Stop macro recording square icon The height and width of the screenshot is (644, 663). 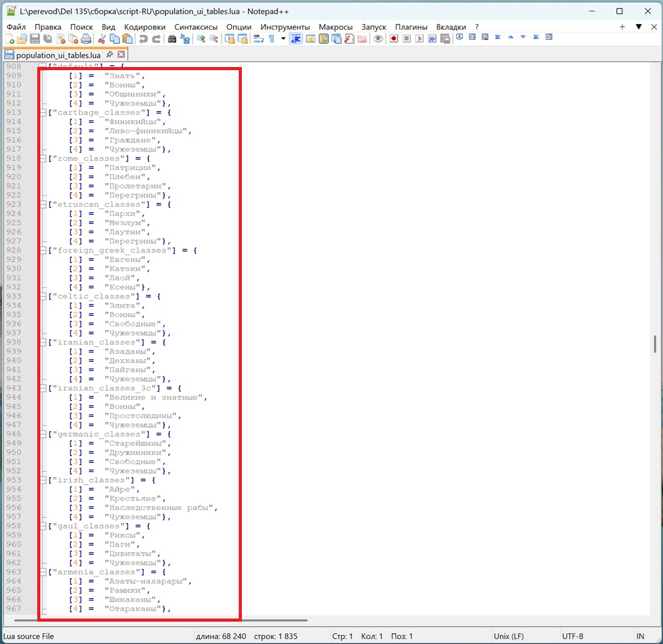tap(407, 39)
